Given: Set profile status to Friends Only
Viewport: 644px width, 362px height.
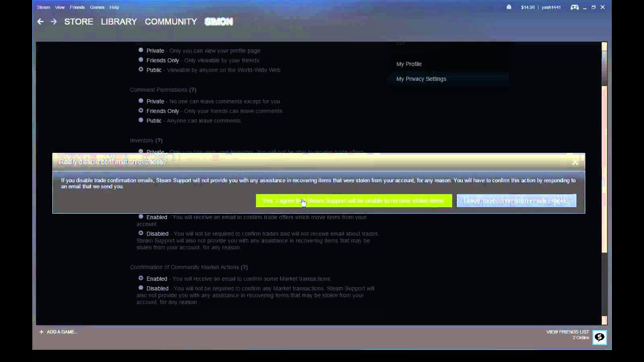Looking at the screenshot, I should [x=141, y=60].
